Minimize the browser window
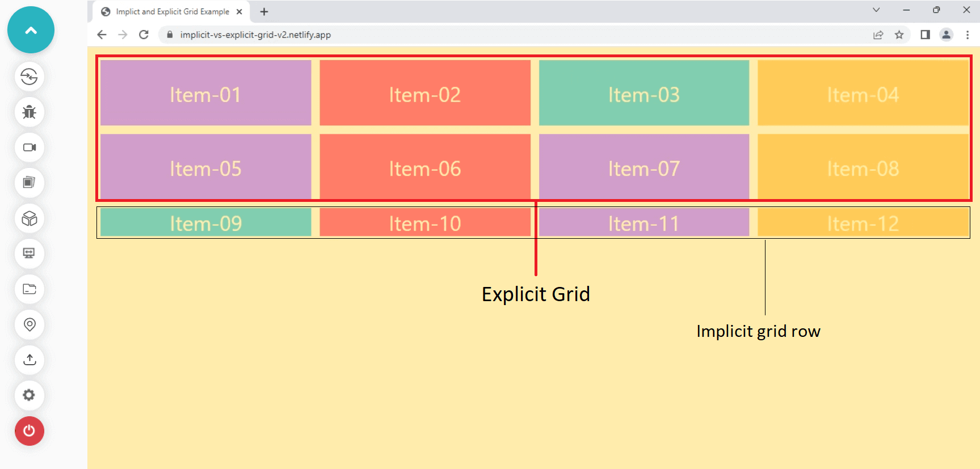Image resolution: width=980 pixels, height=469 pixels. coord(906,10)
